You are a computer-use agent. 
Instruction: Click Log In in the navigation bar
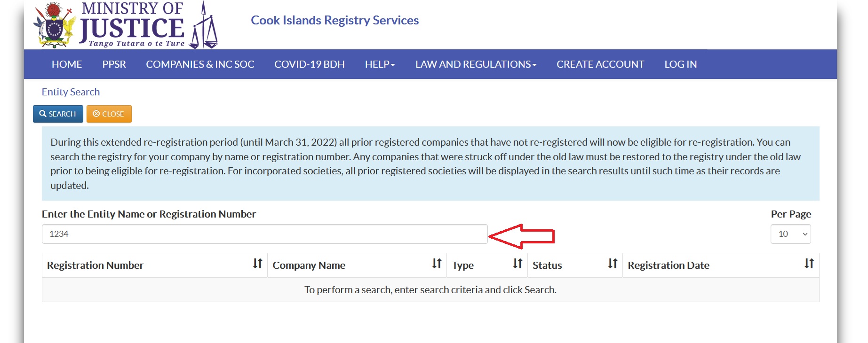[x=680, y=64]
